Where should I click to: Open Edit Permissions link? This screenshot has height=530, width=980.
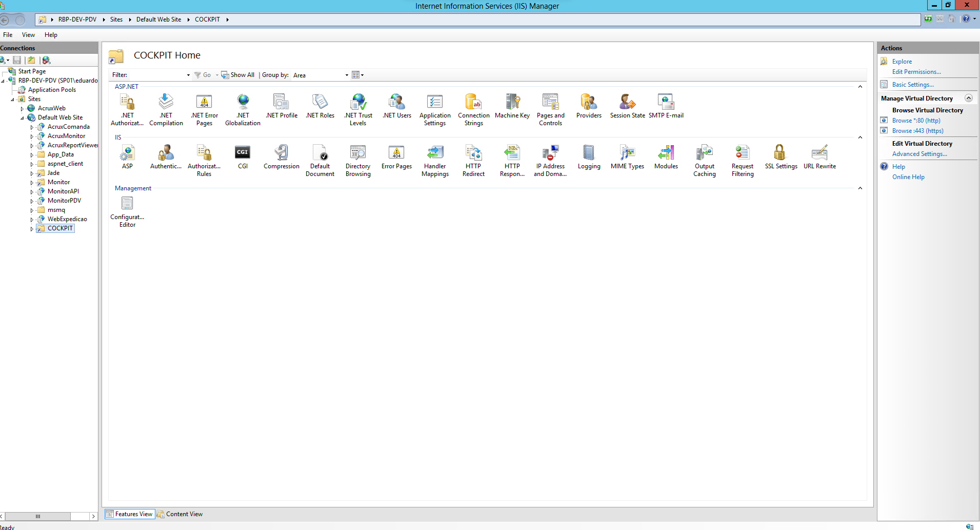coord(916,72)
